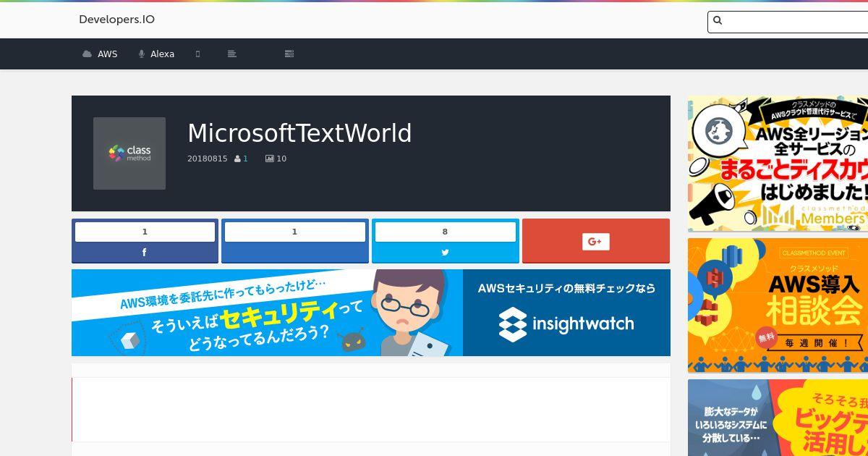Click the cloud icon beside AWS
Viewport: 868px width, 456px height.
click(x=88, y=54)
